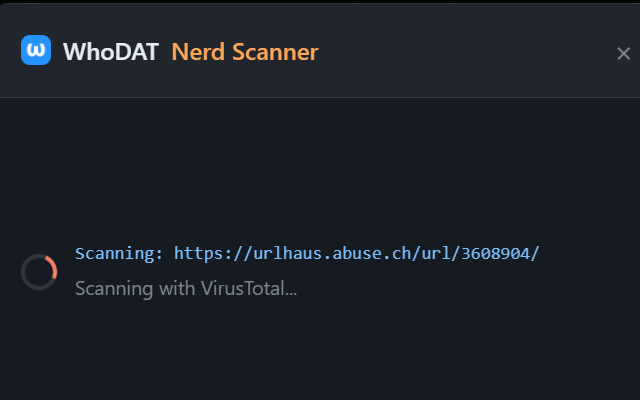
Task: Click the WhoDAT title text
Action: pyautogui.click(x=110, y=52)
